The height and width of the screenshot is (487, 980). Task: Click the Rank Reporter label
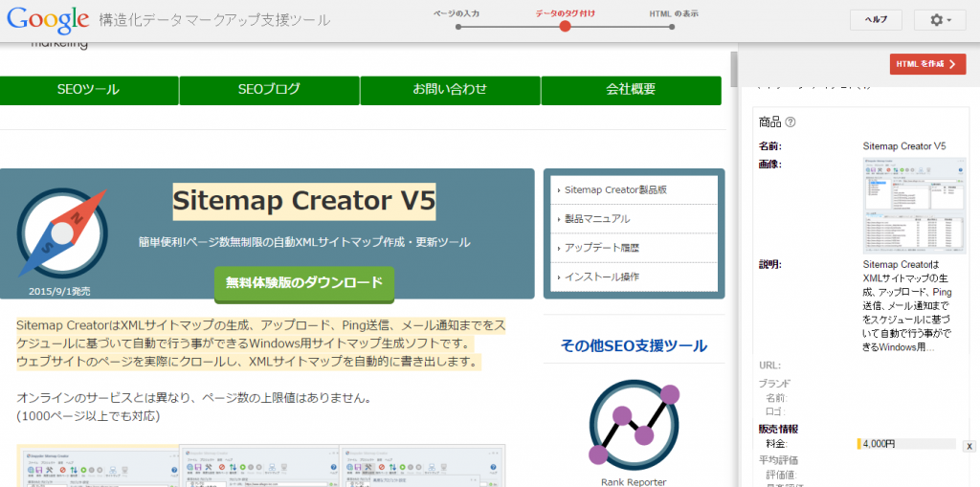634,482
